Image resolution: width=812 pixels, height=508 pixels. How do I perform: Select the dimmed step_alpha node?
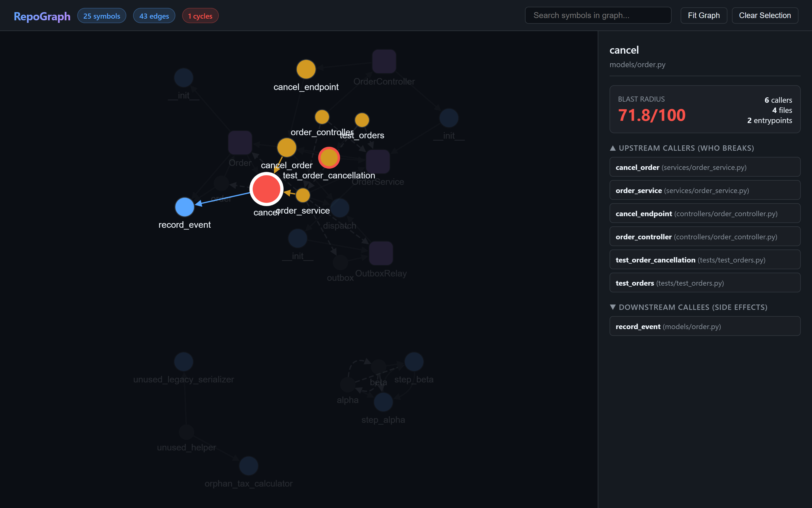click(x=383, y=402)
